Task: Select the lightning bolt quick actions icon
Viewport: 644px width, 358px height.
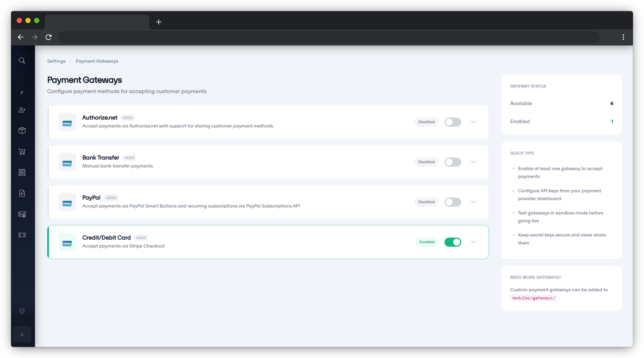Action: [22, 93]
